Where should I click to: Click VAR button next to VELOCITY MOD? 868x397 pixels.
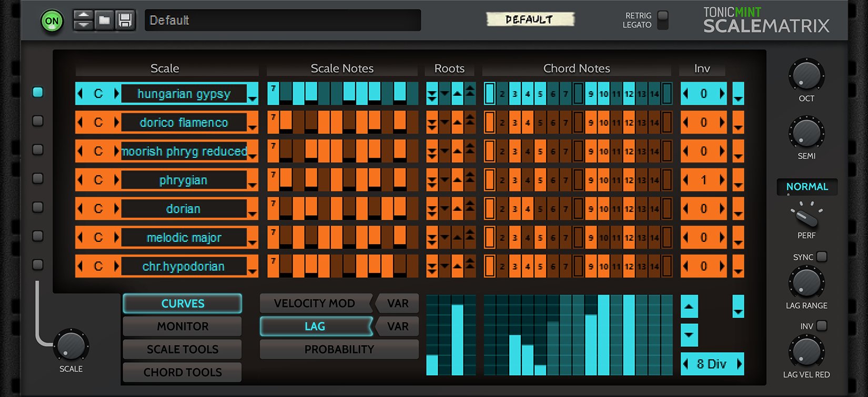tap(398, 303)
